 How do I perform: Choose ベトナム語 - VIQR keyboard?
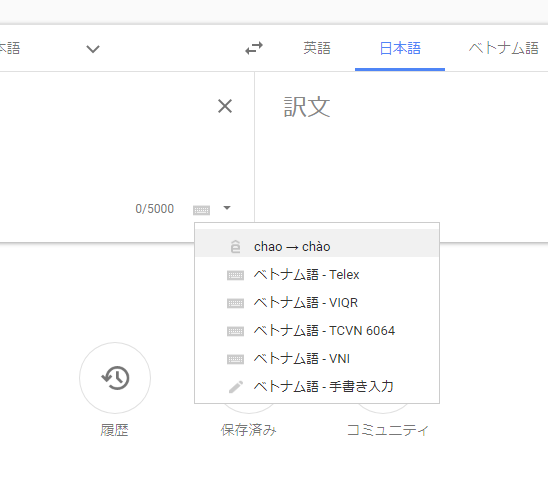pos(317,303)
